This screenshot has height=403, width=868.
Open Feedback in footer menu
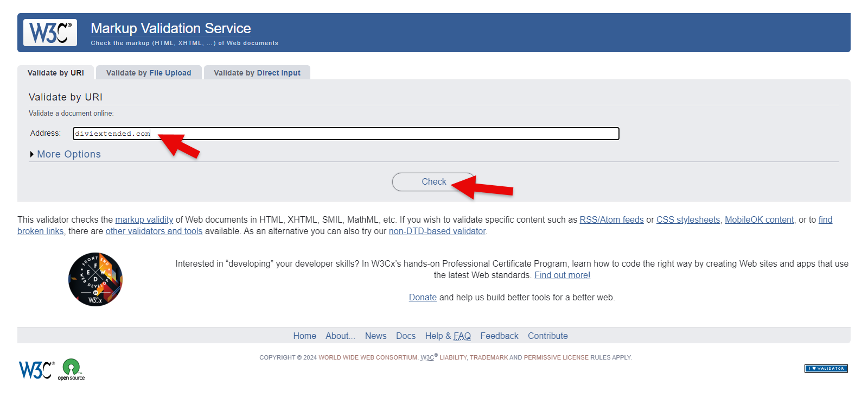[x=499, y=336]
